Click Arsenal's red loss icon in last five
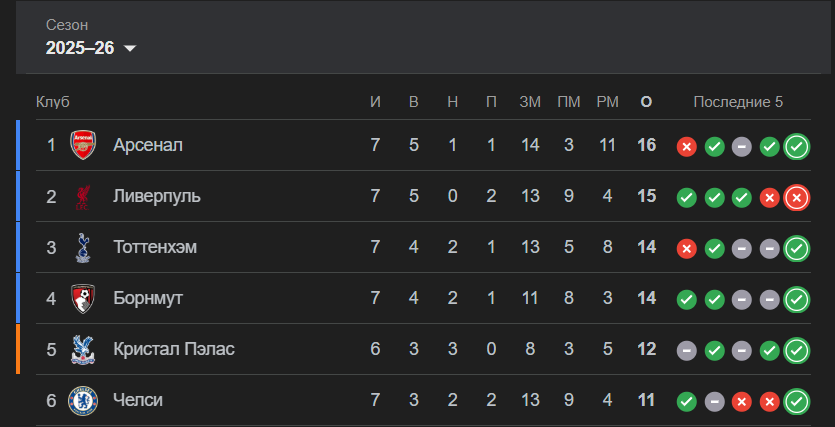Screen dimensions: 835x427 click(687, 147)
